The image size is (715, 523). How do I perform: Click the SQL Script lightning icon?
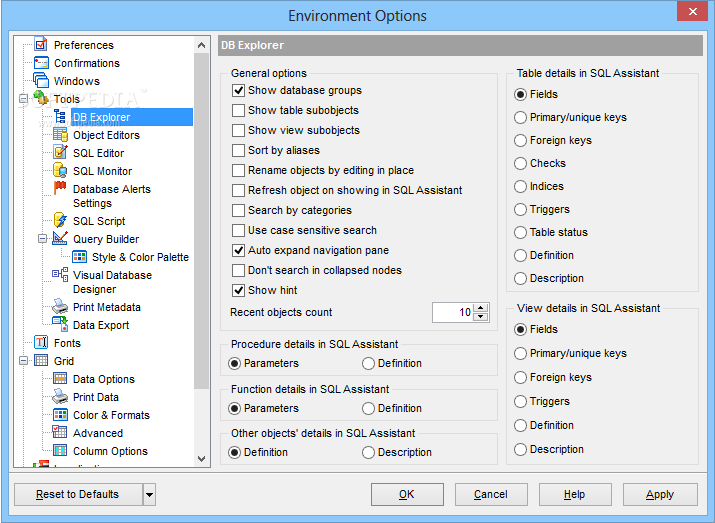pyautogui.click(x=60, y=221)
